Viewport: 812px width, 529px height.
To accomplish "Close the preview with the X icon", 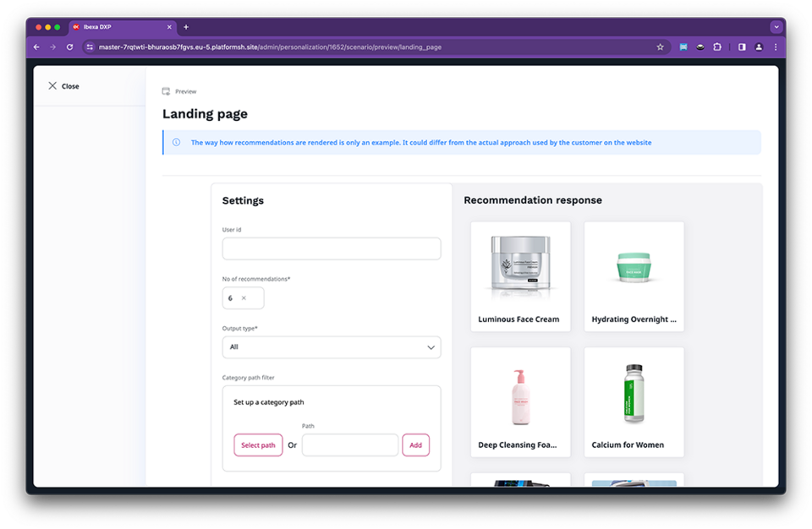I will (52, 86).
